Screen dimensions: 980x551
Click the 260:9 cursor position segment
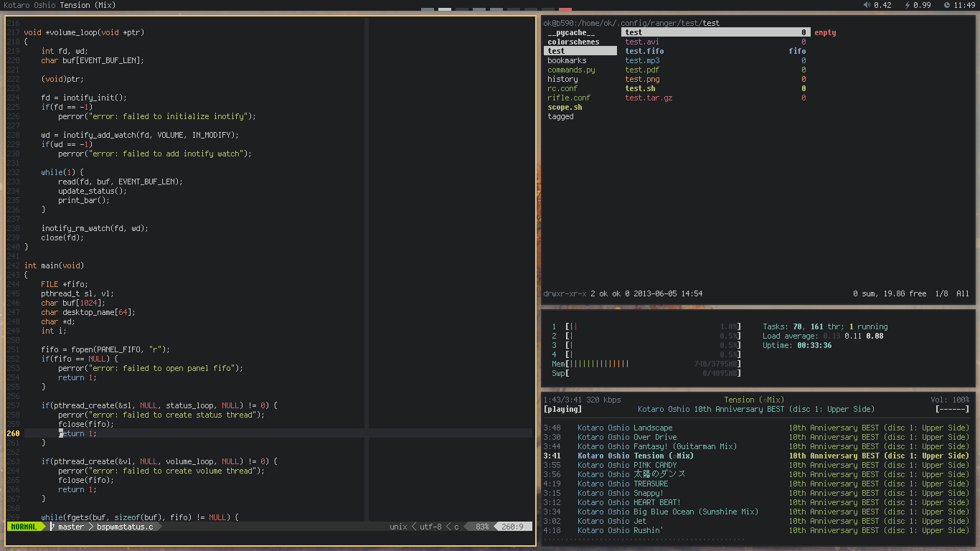pos(512,527)
